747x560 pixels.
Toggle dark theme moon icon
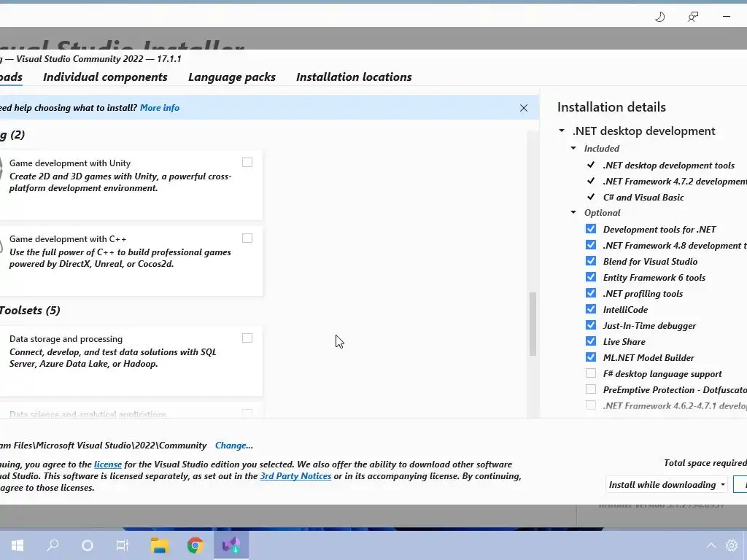[x=659, y=17]
